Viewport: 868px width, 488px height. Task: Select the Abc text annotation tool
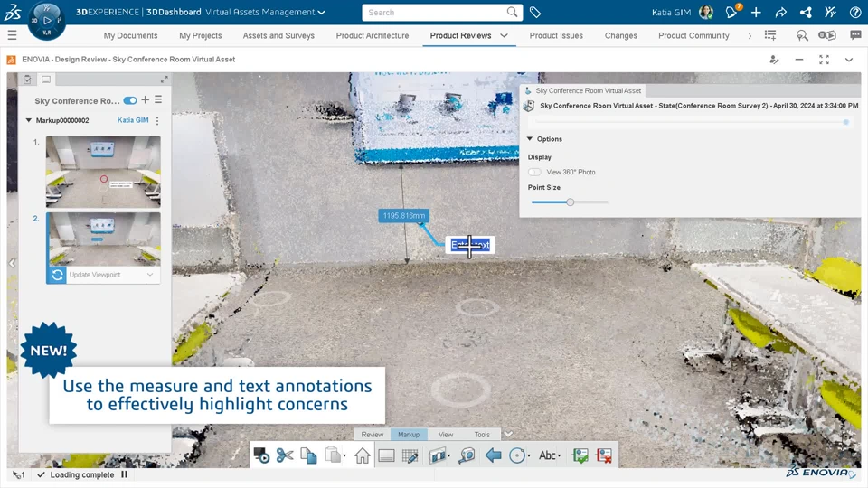pos(546,455)
